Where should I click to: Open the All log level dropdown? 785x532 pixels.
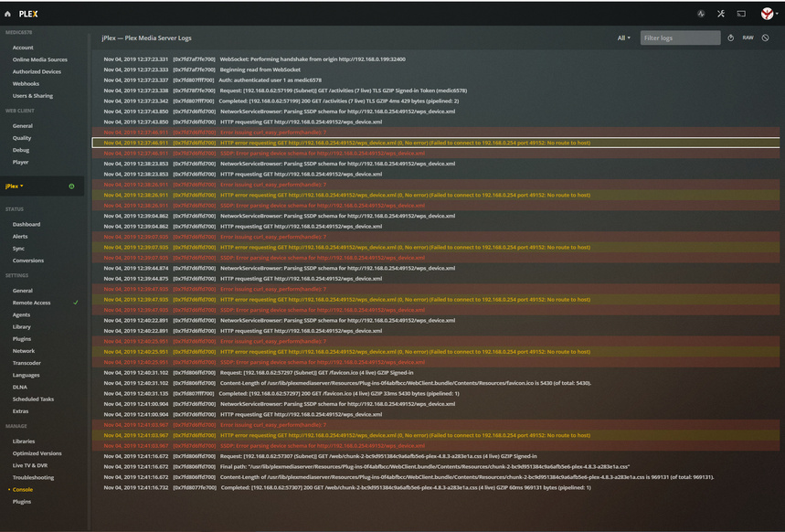(624, 38)
